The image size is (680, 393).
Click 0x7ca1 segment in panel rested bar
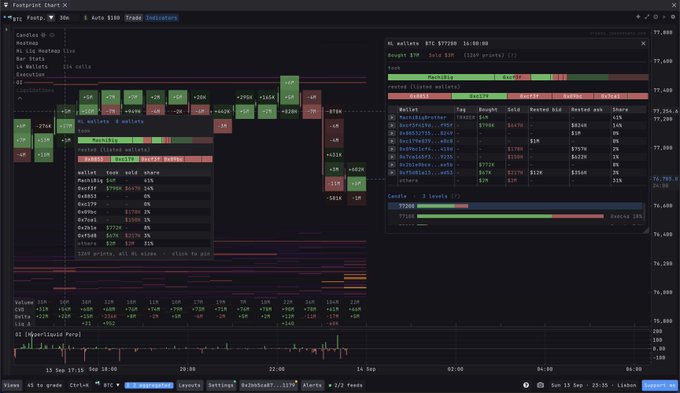pos(610,96)
